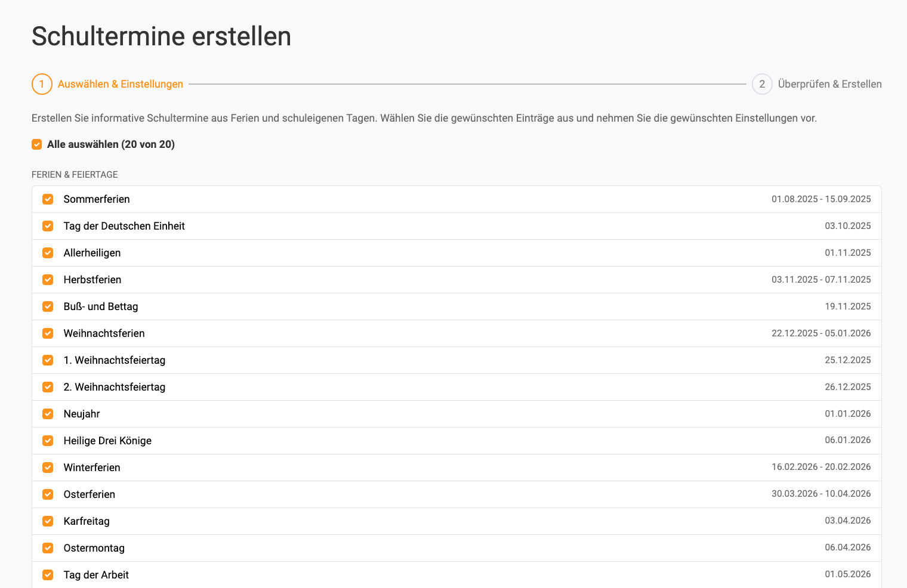Toggle the Alle auswählen checkbox
The width and height of the screenshot is (907, 588).
37,144
